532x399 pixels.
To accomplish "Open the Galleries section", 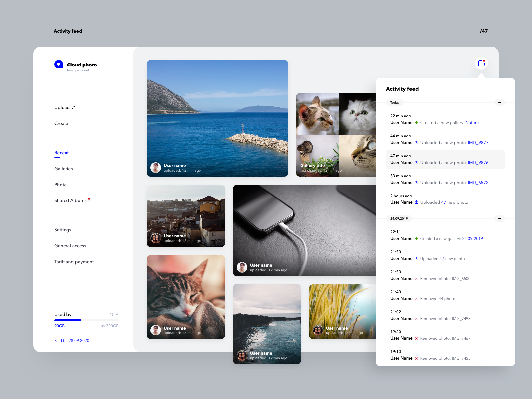I will coord(64,169).
